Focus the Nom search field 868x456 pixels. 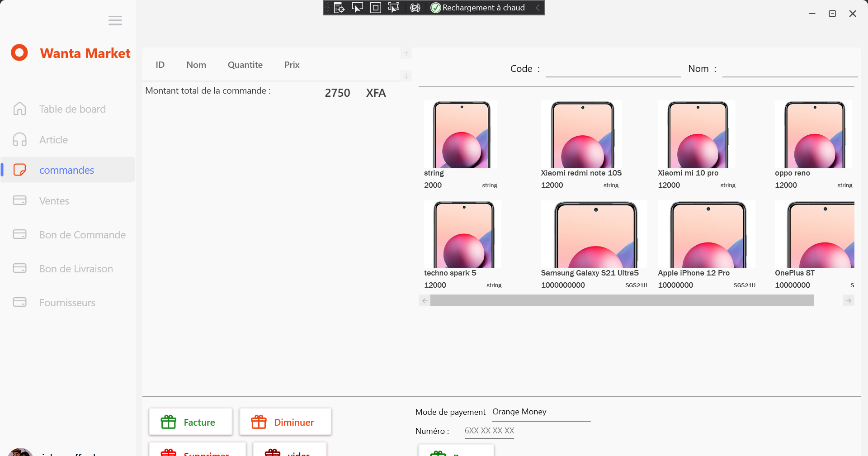tap(790, 69)
